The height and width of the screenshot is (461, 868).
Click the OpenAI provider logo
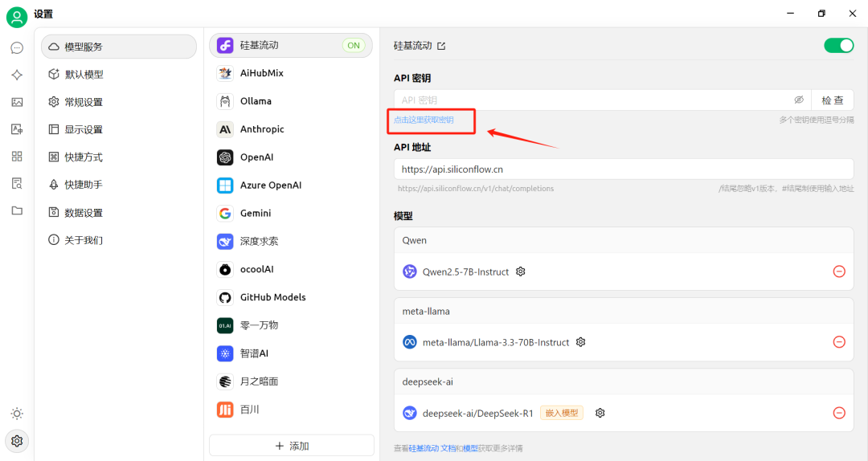pos(225,157)
